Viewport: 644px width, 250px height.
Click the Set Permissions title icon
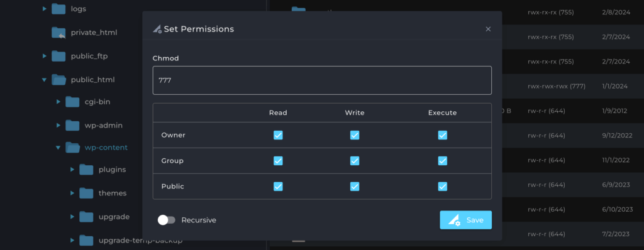[x=157, y=29]
